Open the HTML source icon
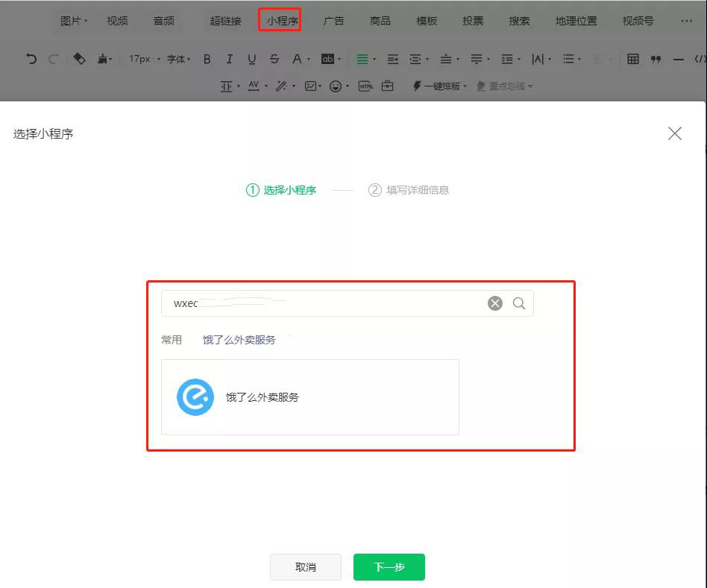 (x=365, y=86)
